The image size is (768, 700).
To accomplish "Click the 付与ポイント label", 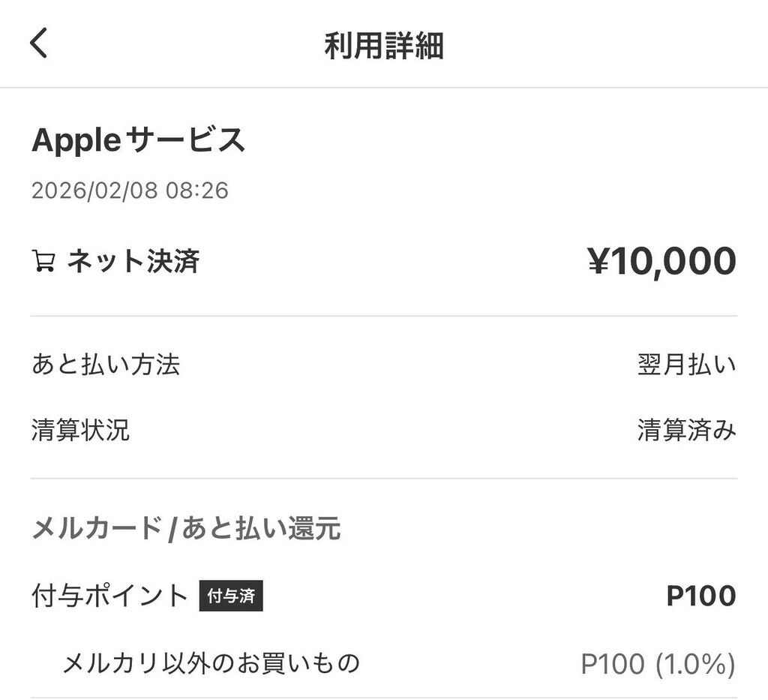I will click(x=109, y=596).
